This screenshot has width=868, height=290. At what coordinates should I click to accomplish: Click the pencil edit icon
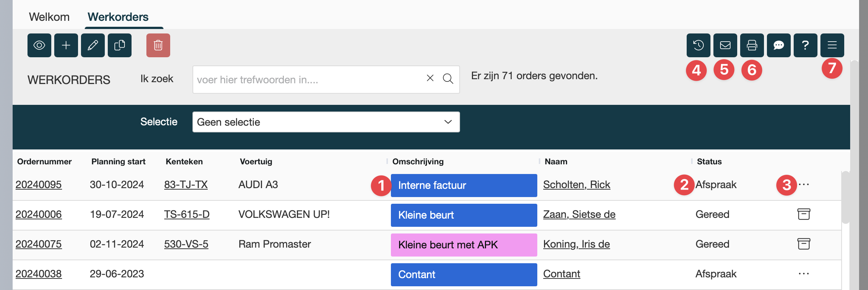[x=93, y=45]
